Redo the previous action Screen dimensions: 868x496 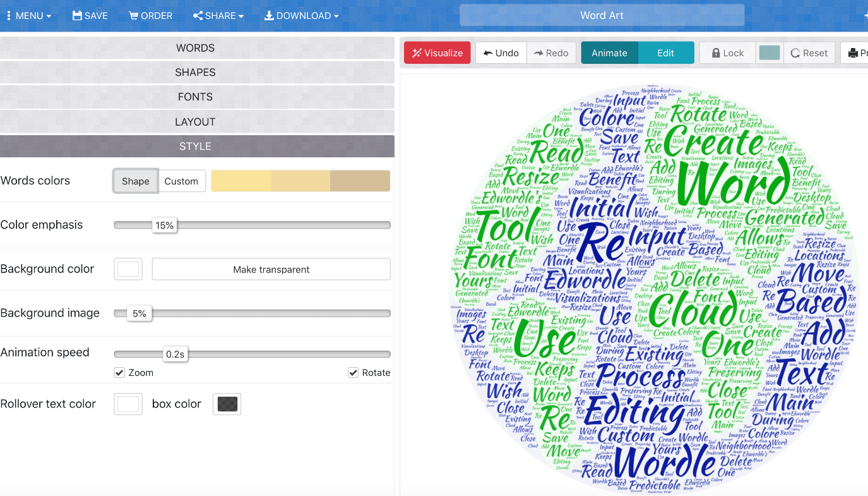(x=551, y=53)
